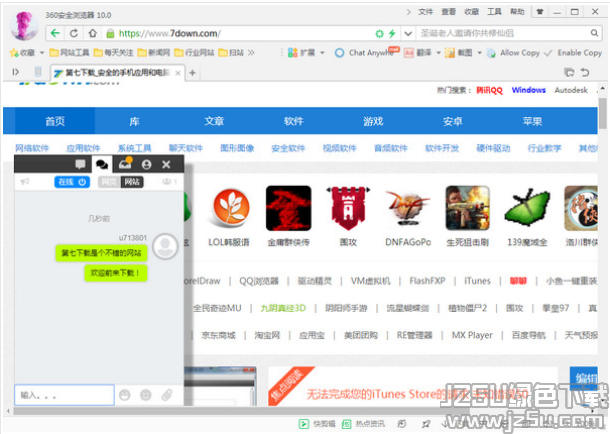The height and width of the screenshot is (434, 610).
Task: Open the DNFAGoPo app icon
Action: pos(408,208)
